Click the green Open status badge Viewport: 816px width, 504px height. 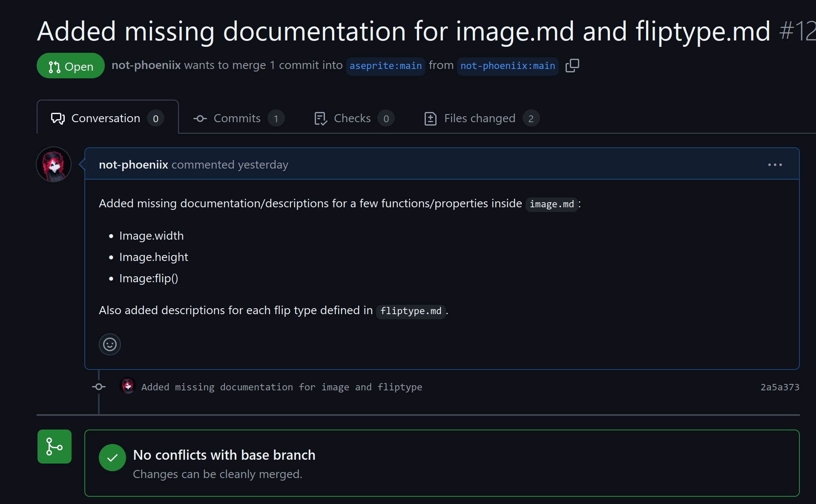[x=71, y=66]
